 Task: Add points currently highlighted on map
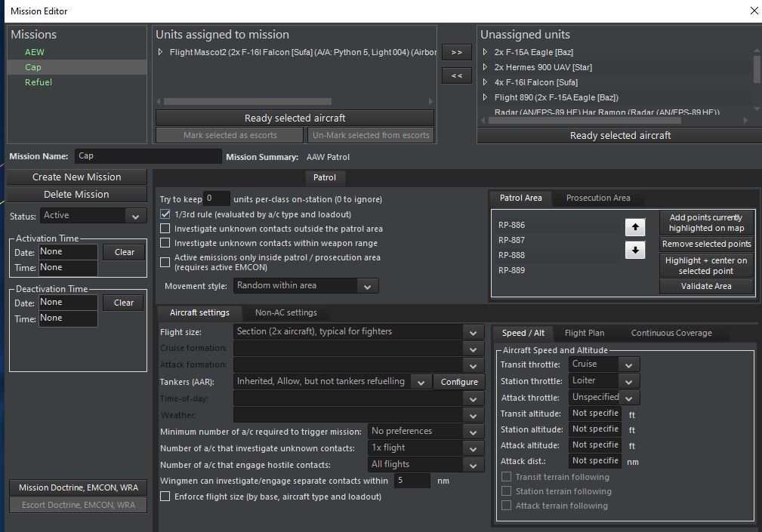706,223
